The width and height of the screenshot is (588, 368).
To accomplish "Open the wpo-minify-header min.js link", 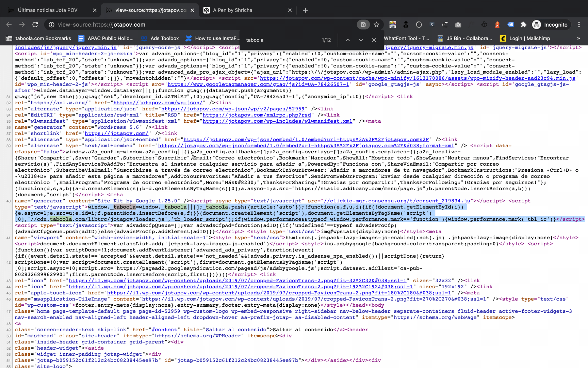I will (x=418, y=78).
